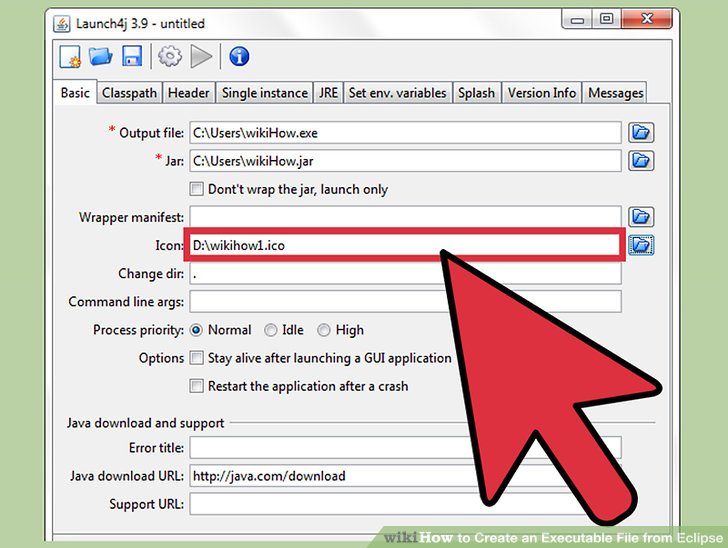
Task: Switch to the Basic tab
Action: (x=75, y=92)
